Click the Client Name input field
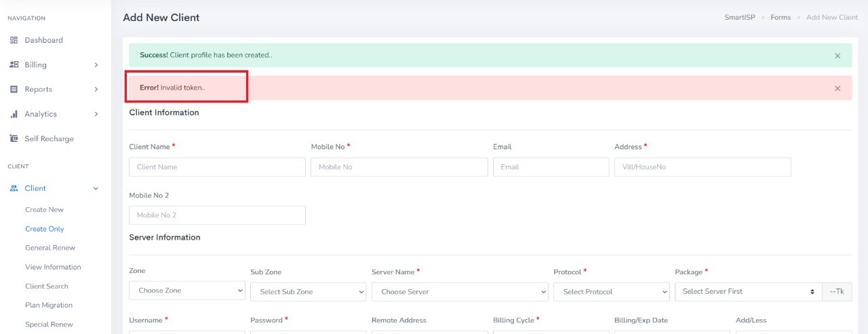The height and width of the screenshot is (334, 868). 217,167
